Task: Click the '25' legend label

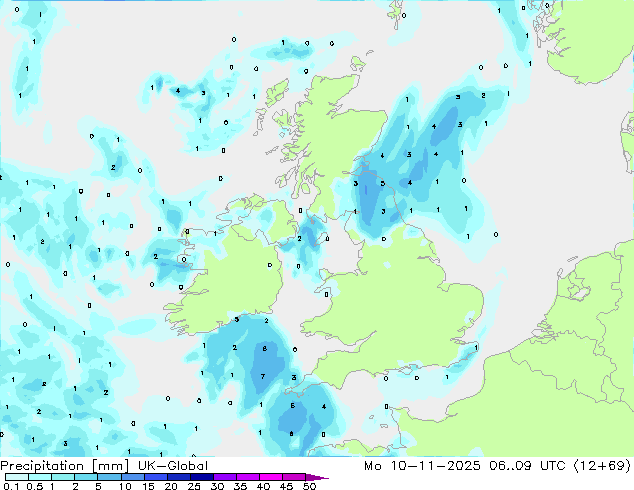Action: [194, 486]
